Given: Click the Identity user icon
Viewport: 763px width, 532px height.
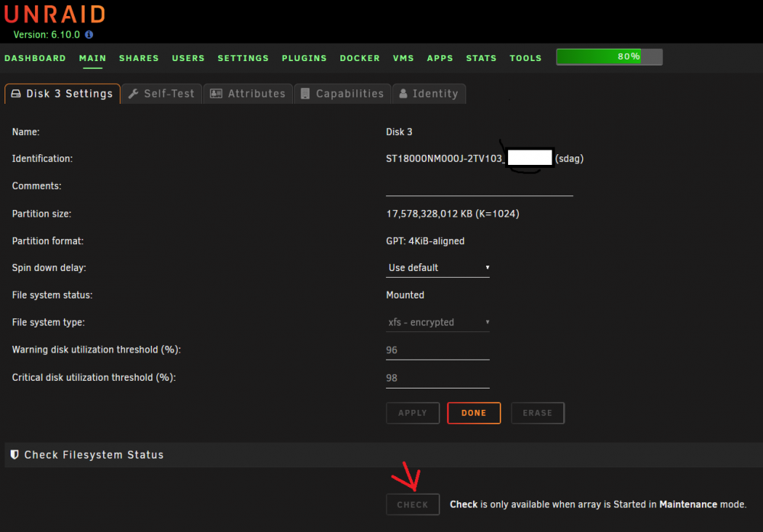Looking at the screenshot, I should pyautogui.click(x=404, y=93).
